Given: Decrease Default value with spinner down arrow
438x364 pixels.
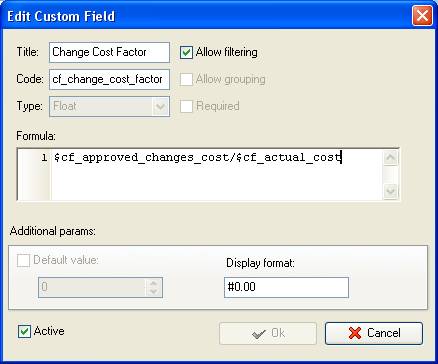Looking at the screenshot, I should 153,291.
